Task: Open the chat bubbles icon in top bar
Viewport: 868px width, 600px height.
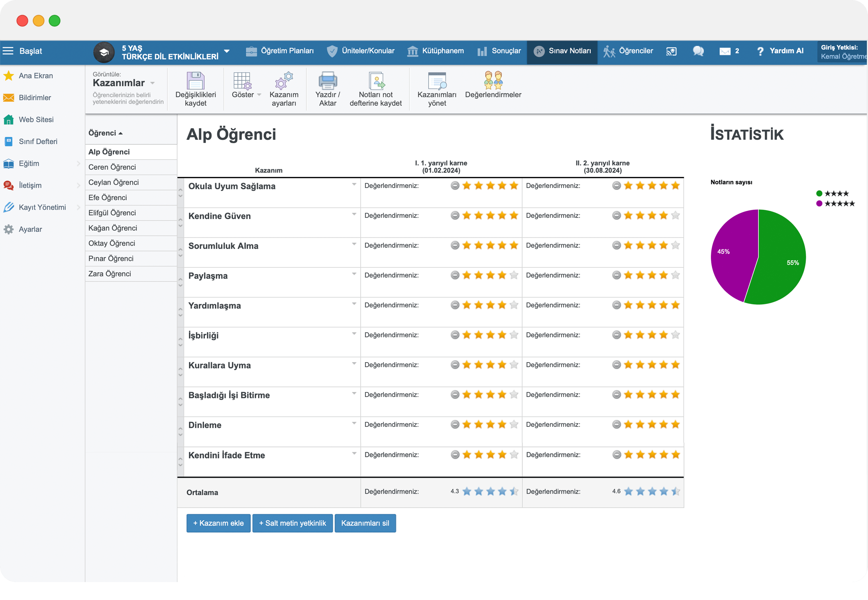Action: (x=698, y=51)
